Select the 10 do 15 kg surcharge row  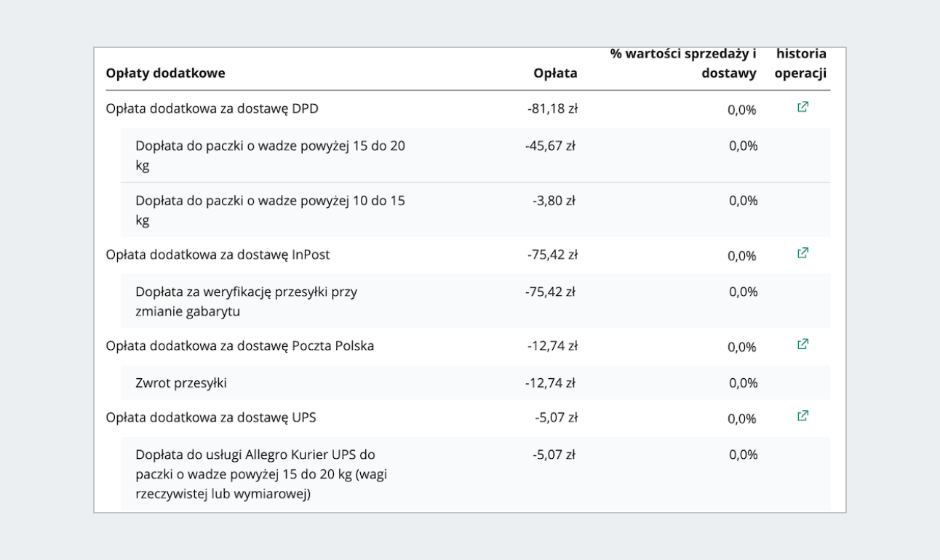(270, 210)
